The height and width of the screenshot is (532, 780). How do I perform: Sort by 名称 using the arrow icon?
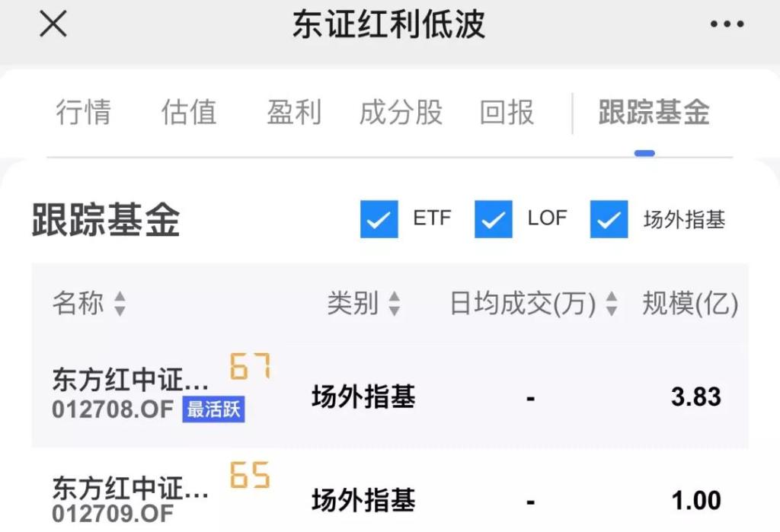(120, 303)
